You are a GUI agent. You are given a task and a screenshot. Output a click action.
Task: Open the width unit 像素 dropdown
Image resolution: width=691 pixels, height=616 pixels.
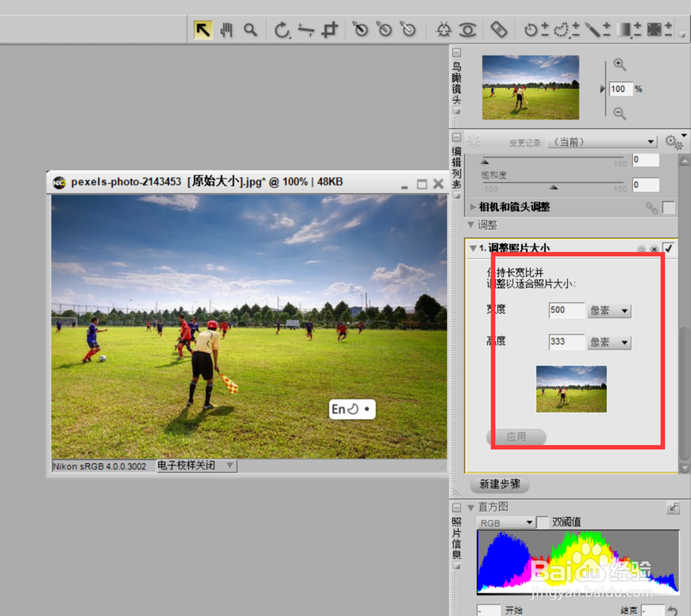[609, 311]
